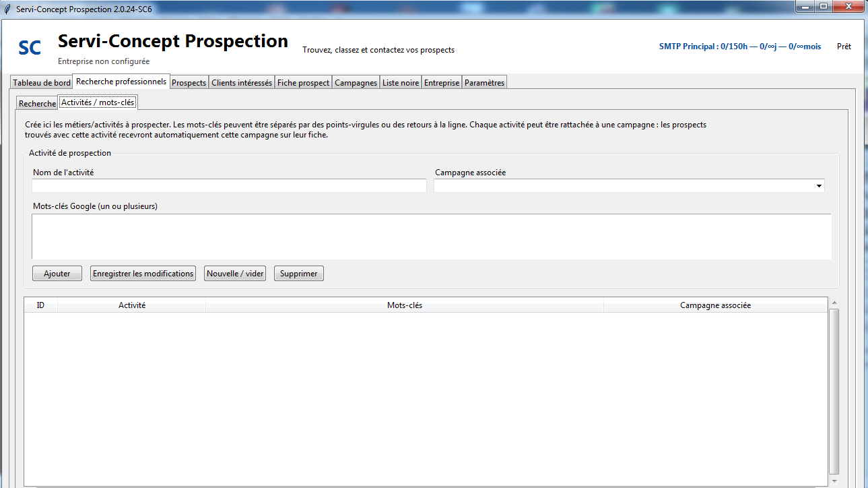
Task: Click the scrollbar up arrow
Action: click(x=834, y=303)
